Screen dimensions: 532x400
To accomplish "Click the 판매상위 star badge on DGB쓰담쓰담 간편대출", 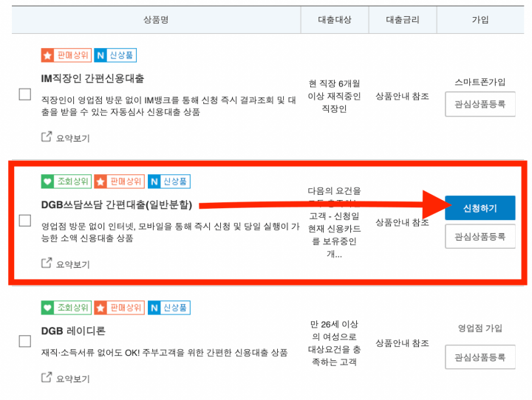I will tap(120, 182).
